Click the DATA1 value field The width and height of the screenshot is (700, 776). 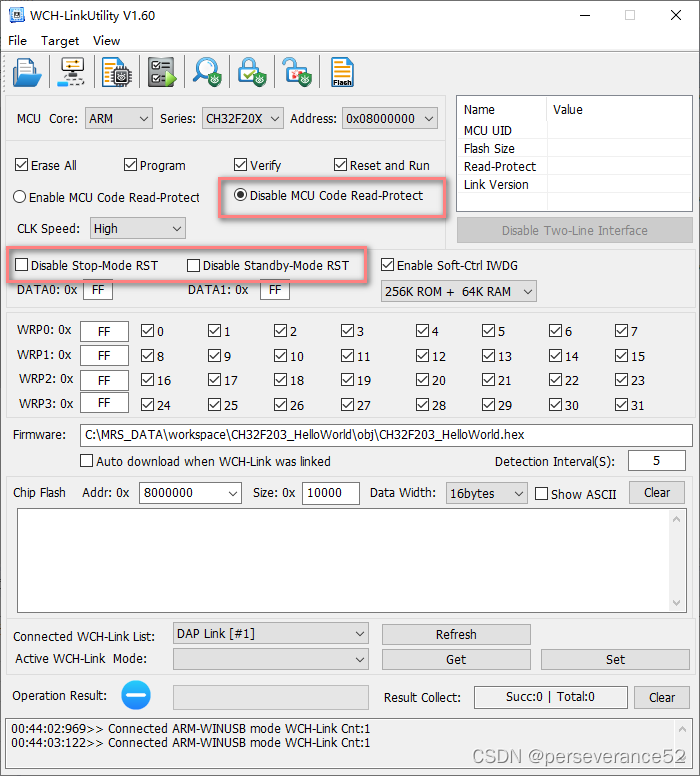click(x=275, y=290)
